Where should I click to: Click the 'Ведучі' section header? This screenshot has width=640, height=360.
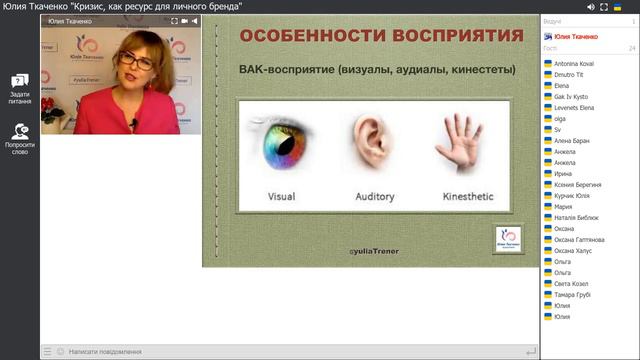point(552,21)
